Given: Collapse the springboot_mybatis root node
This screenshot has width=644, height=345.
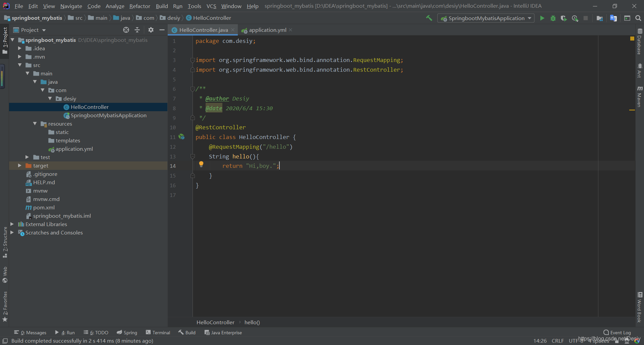Looking at the screenshot, I should click(x=12, y=40).
